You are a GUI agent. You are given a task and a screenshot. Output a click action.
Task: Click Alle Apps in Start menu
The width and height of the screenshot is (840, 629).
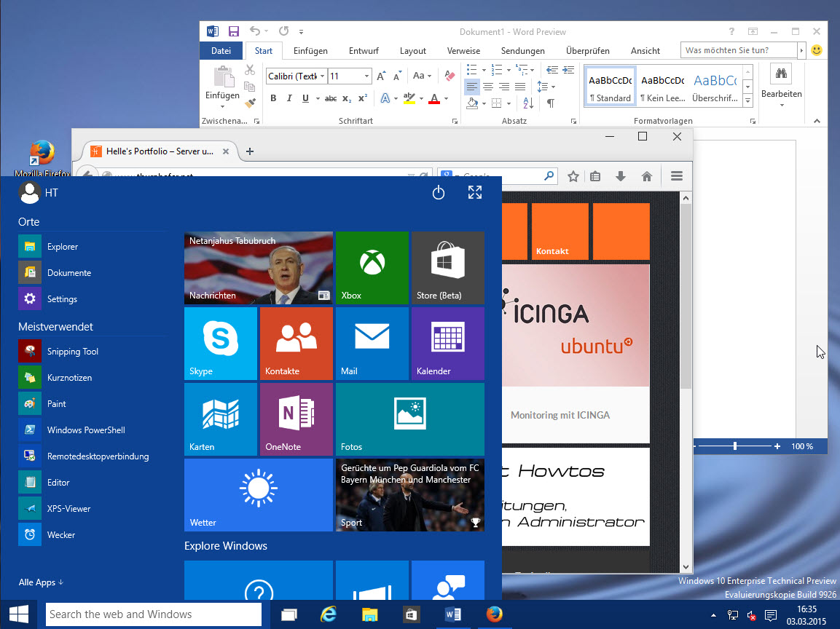[x=41, y=582]
